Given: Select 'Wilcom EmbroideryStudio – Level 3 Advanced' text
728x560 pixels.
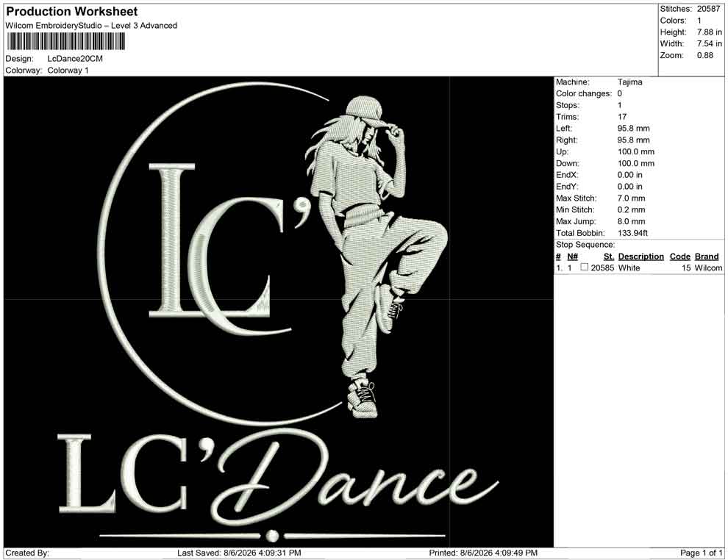Looking at the screenshot, I should pos(91,26).
